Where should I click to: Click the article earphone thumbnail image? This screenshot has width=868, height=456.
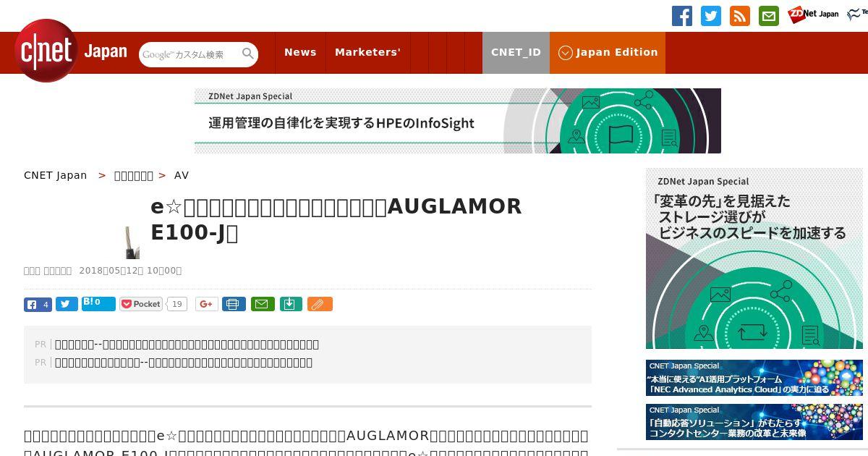pos(132,242)
